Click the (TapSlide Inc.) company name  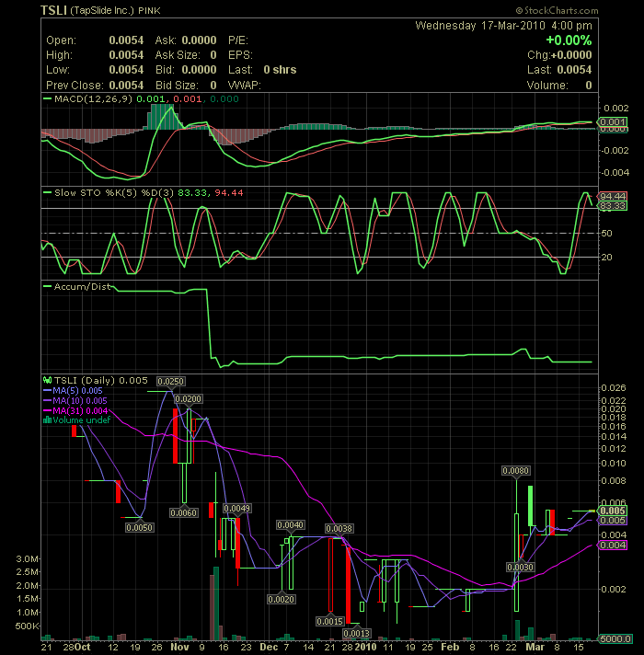102,10
